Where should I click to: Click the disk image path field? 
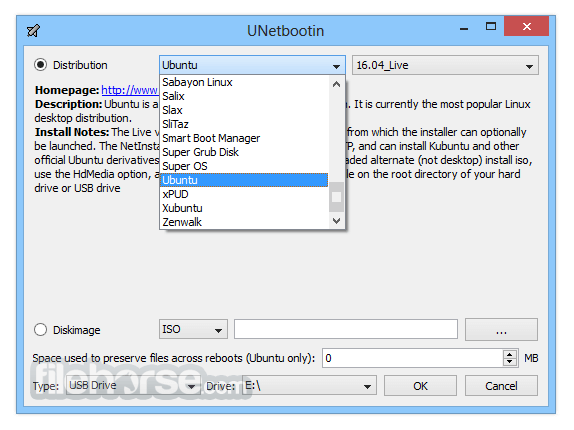346,329
